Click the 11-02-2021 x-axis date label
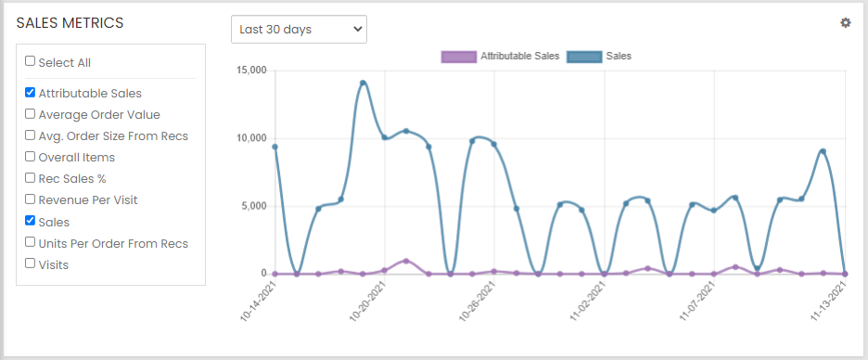The image size is (868, 360). [x=588, y=302]
